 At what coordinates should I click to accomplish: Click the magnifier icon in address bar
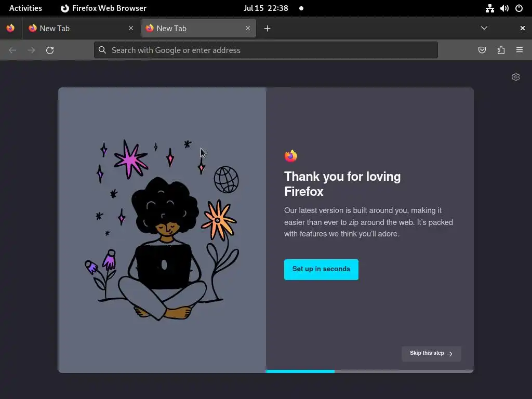(102, 50)
